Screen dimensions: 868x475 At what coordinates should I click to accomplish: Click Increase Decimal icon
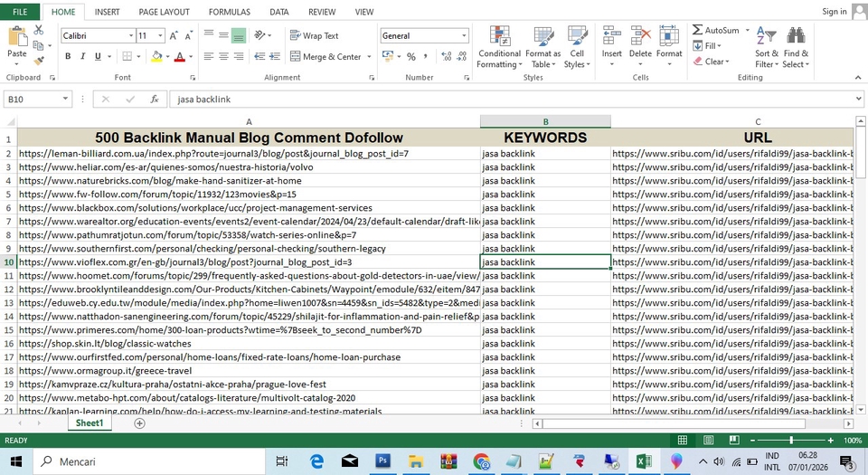coord(446,56)
